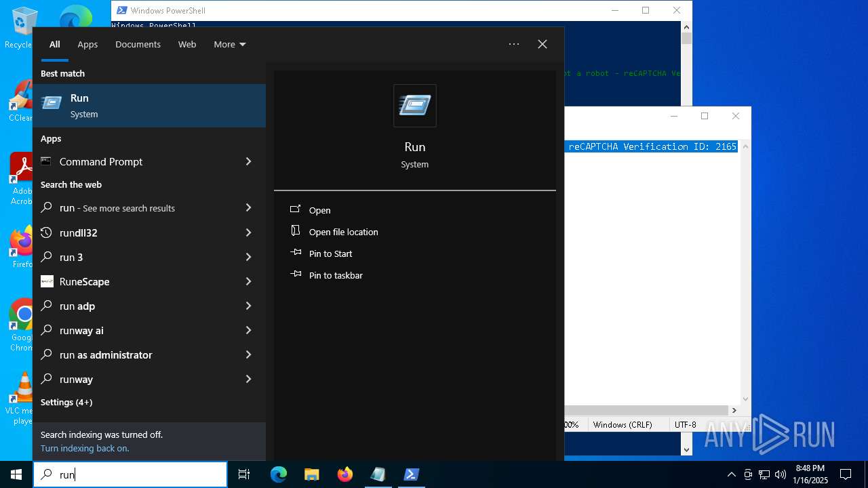The height and width of the screenshot is (488, 868).
Task: Expand the rundll32 suggestion chevron
Action: click(x=248, y=232)
